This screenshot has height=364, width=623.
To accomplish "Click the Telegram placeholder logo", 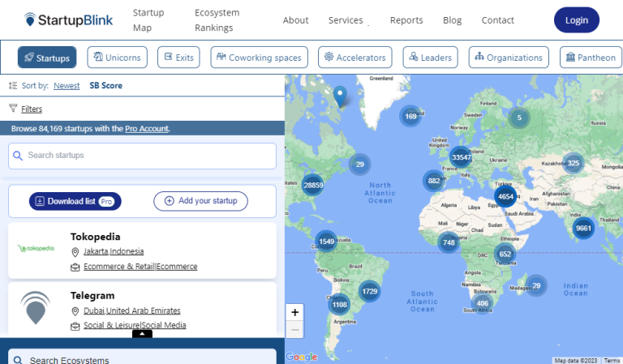I will [36, 308].
